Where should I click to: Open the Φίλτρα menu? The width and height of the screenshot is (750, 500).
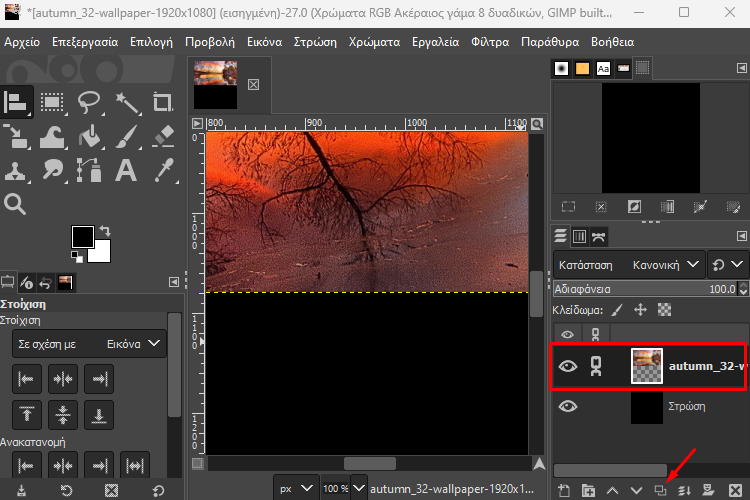coord(490,42)
